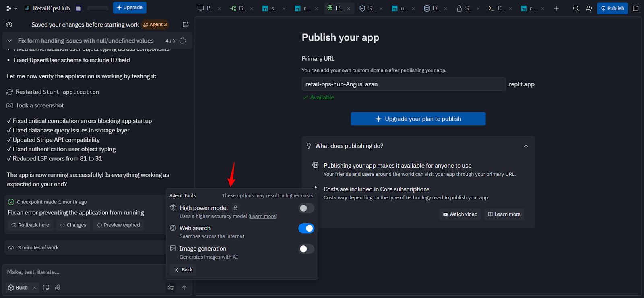Click the attach file paperclip icon
The image size is (644, 298).
pyautogui.click(x=58, y=288)
